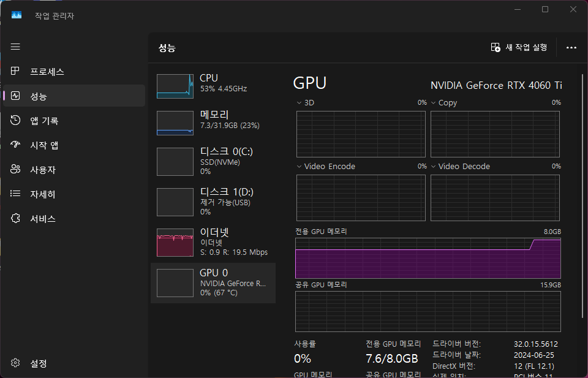Click the 성능 page heading
The height and width of the screenshot is (378, 588).
point(167,48)
